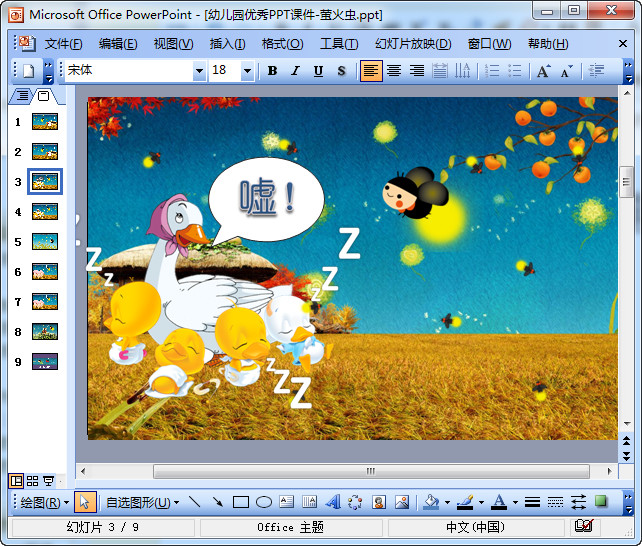642x546 pixels.
Task: Open the 帮助 menu
Action: 548,44
